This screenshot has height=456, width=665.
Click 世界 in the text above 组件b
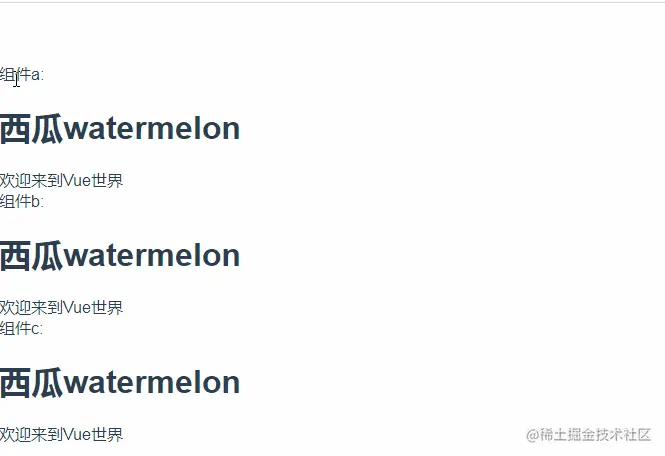(107, 181)
